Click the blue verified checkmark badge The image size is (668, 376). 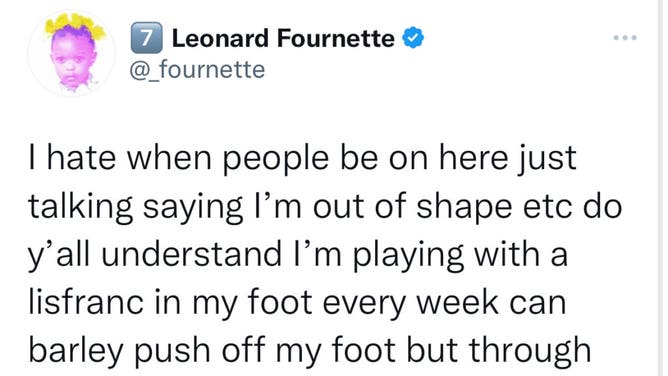pos(413,38)
